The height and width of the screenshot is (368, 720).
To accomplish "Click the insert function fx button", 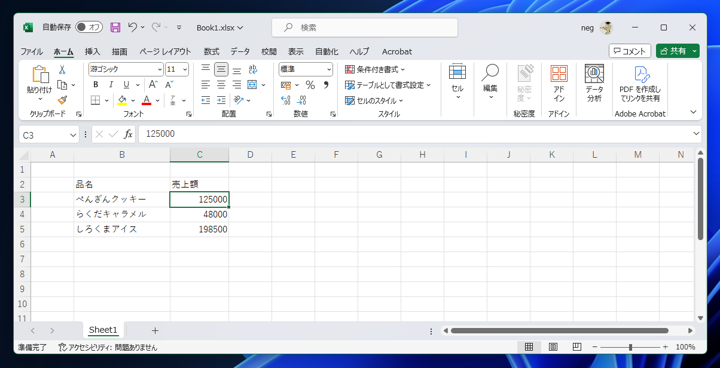I will tap(128, 134).
